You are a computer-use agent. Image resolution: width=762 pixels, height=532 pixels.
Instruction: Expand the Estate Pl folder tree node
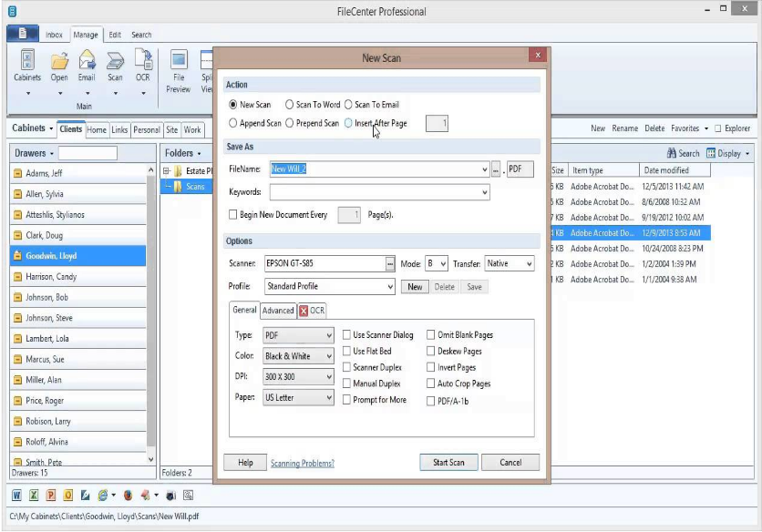point(166,170)
